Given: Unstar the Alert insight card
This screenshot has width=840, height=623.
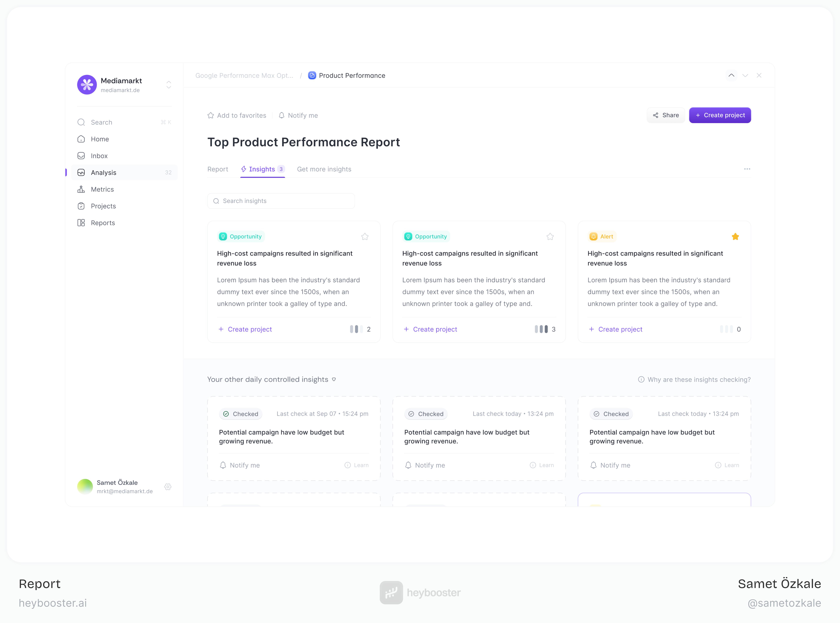Looking at the screenshot, I should (x=735, y=236).
